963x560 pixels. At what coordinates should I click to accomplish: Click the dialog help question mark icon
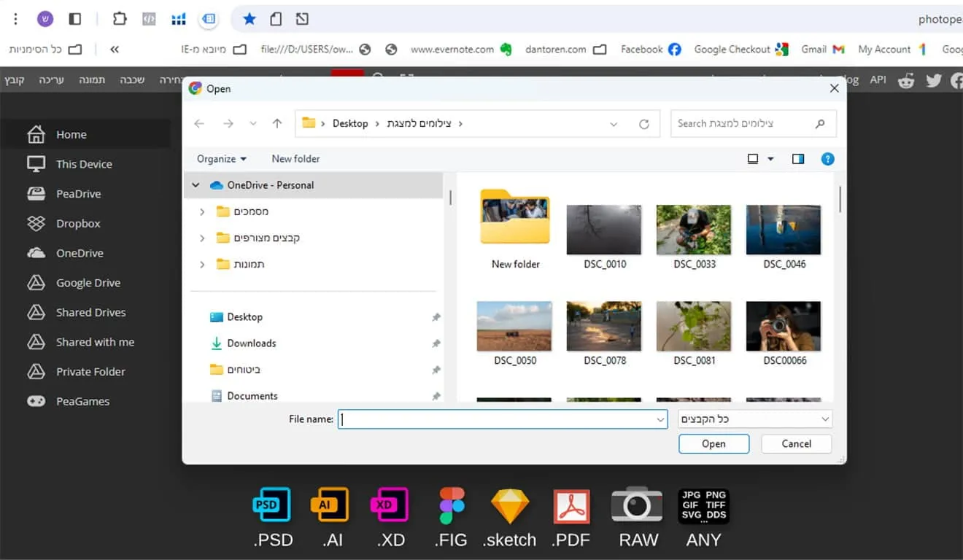(x=827, y=159)
